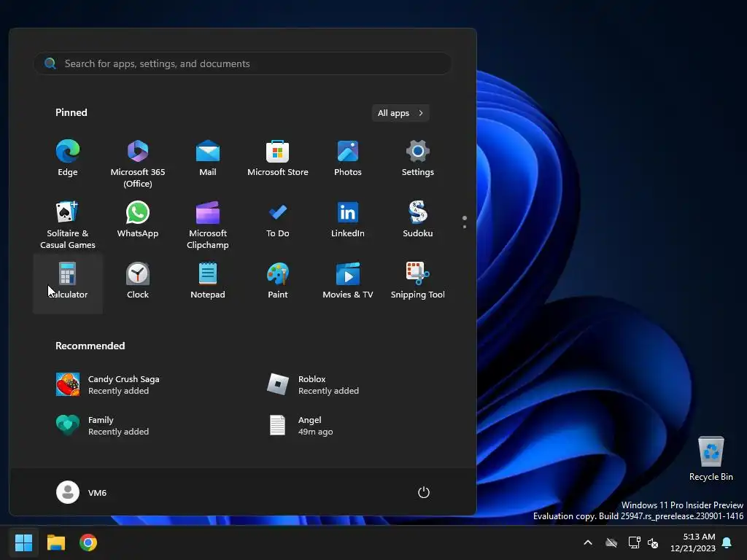
Task: Open Movies & TV
Action: tap(348, 281)
